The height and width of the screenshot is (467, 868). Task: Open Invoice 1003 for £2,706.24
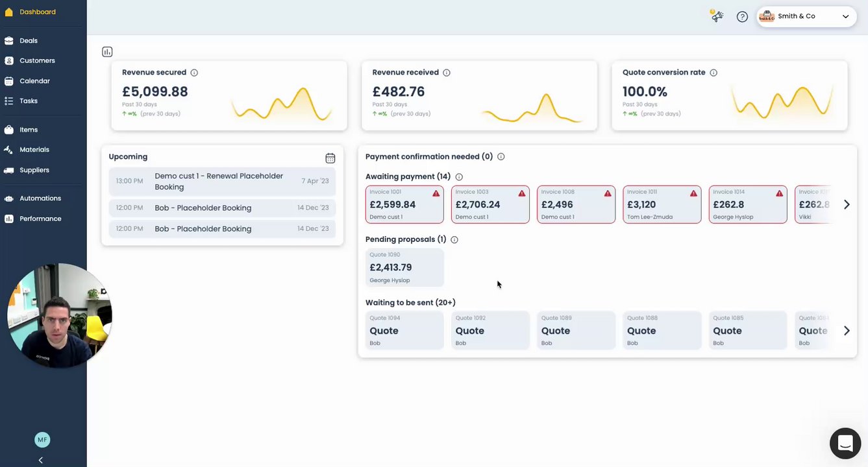point(490,204)
